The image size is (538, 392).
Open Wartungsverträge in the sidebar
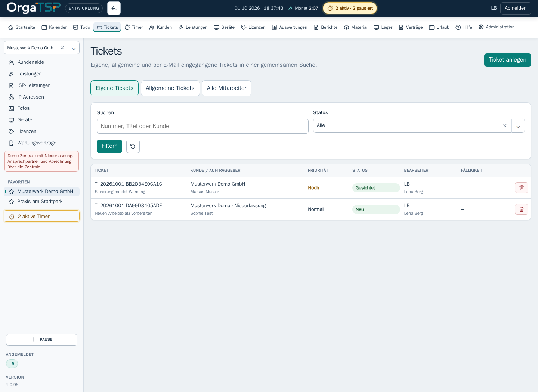coord(42,143)
